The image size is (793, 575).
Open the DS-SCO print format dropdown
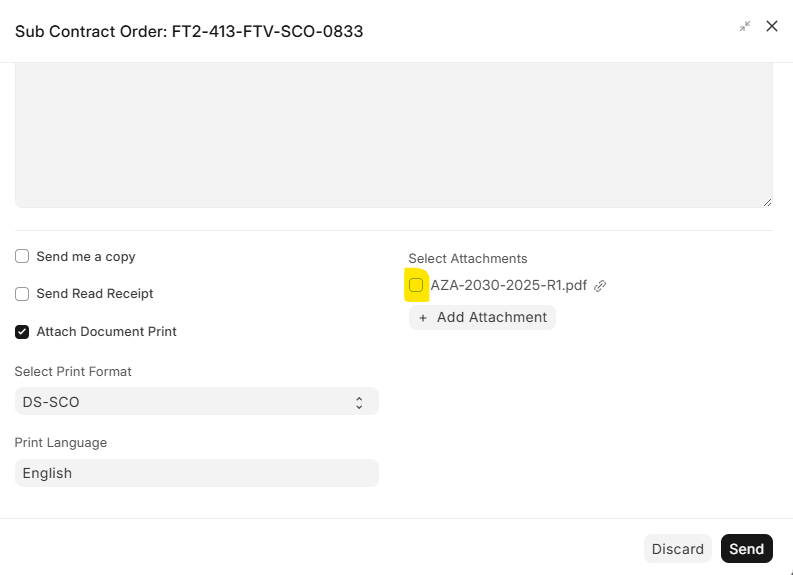pyautogui.click(x=197, y=402)
